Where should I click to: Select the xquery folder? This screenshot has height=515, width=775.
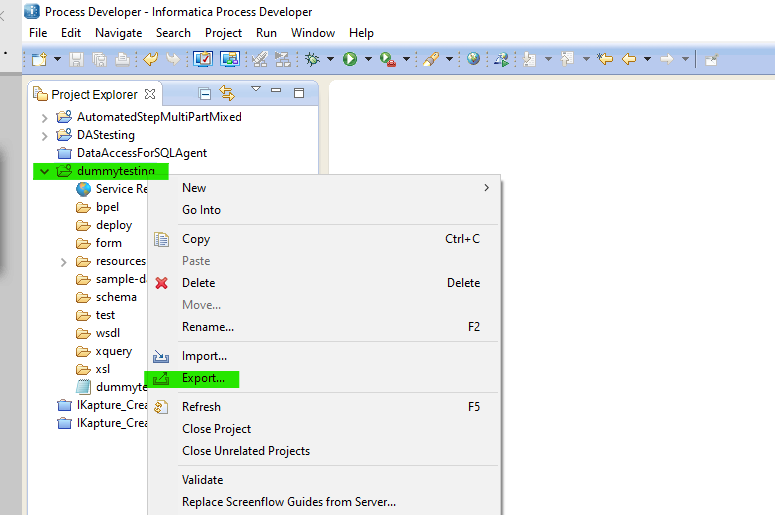(x=114, y=351)
